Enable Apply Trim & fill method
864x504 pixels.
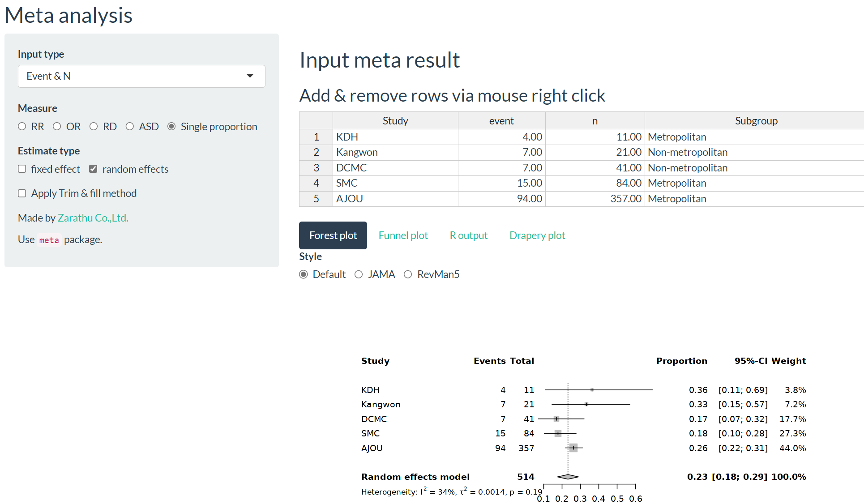click(x=22, y=193)
